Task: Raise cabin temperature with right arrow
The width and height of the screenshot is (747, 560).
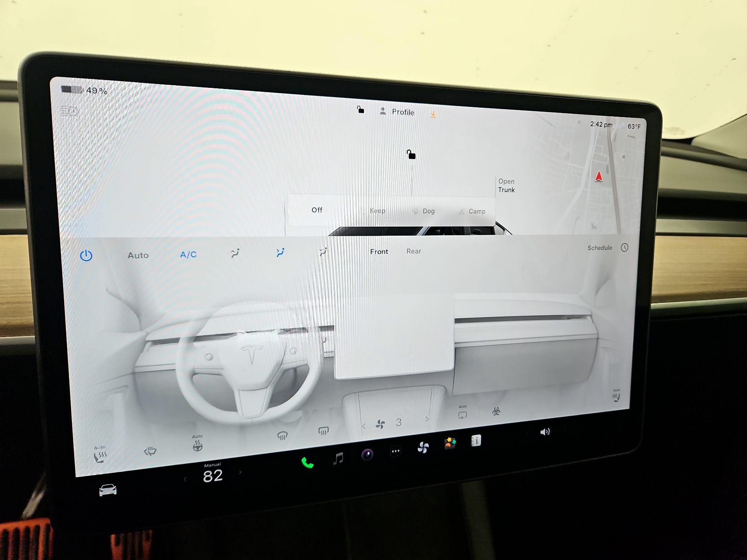Action: tap(240, 472)
